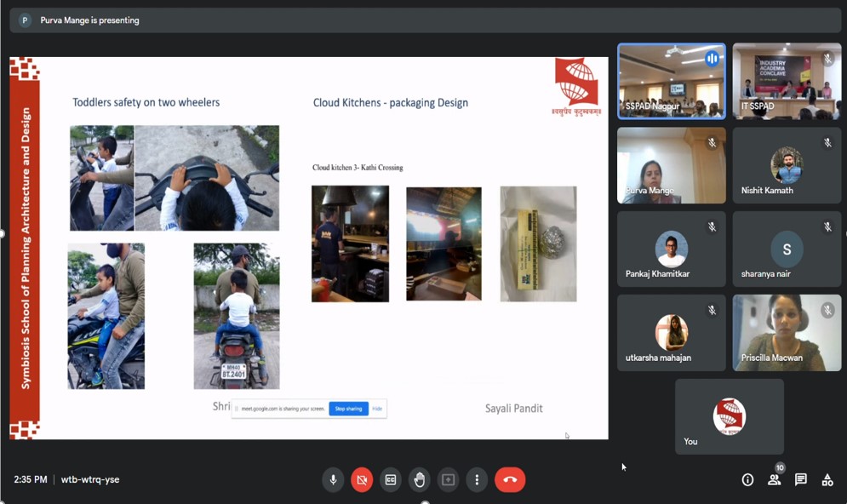Show the people list with 10 participants
The width and height of the screenshot is (847, 504).
tap(774, 480)
